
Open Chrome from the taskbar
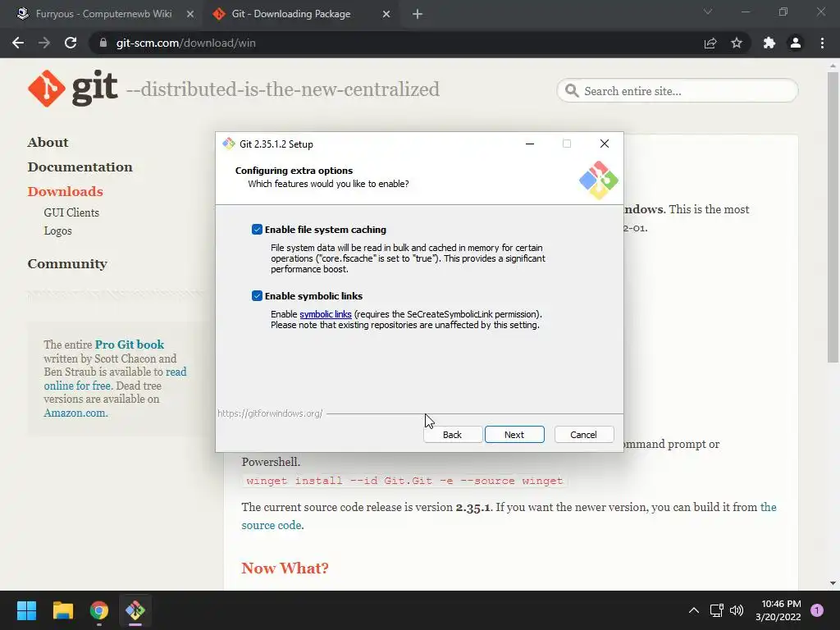(99, 610)
